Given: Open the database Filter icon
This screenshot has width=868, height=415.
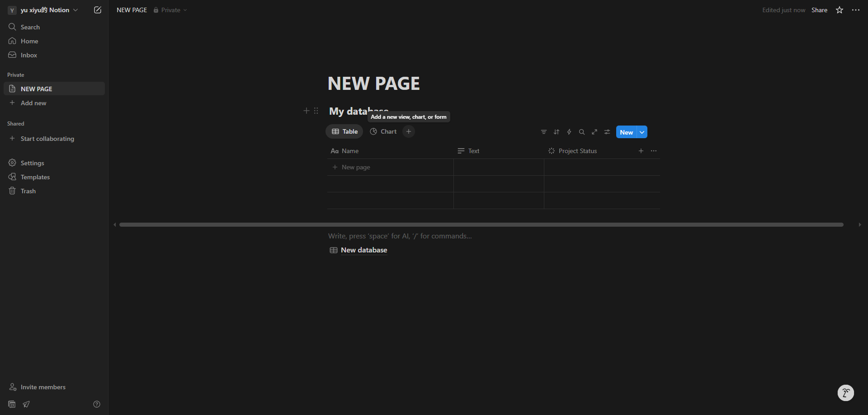Looking at the screenshot, I should click(x=544, y=132).
